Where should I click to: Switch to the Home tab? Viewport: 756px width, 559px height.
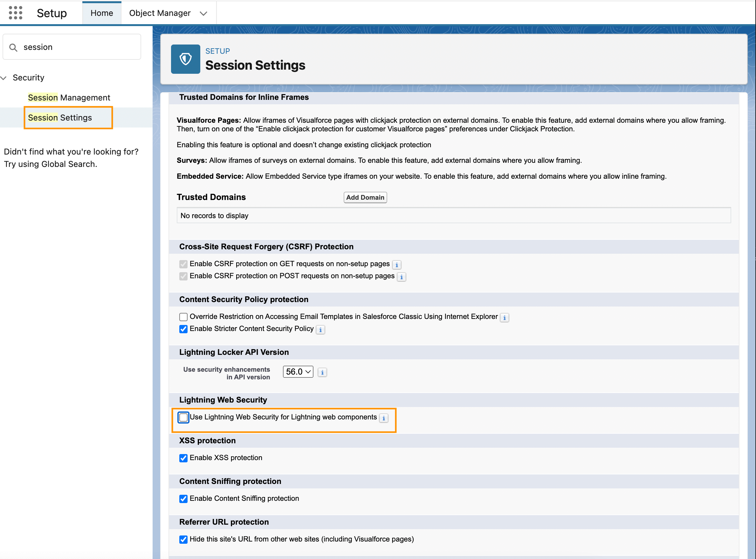tap(102, 13)
